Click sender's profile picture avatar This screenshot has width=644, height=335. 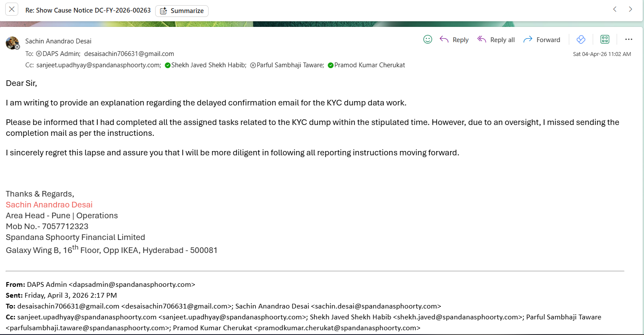(12, 43)
